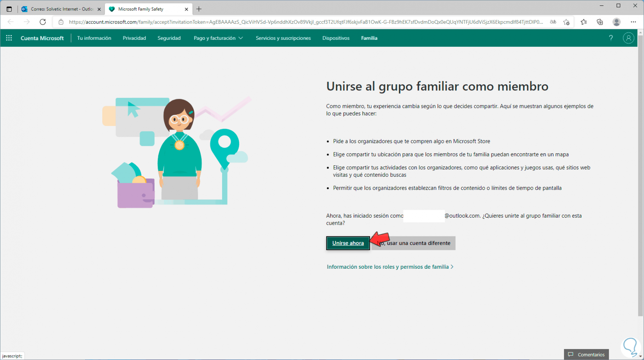Open the browser profile avatar
The image size is (644, 360).
click(x=617, y=22)
